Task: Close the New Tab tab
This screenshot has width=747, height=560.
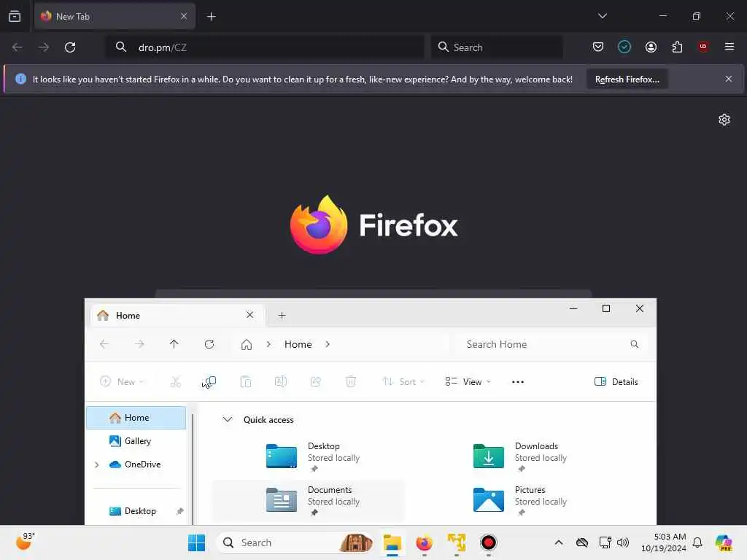Action: pyautogui.click(x=183, y=17)
